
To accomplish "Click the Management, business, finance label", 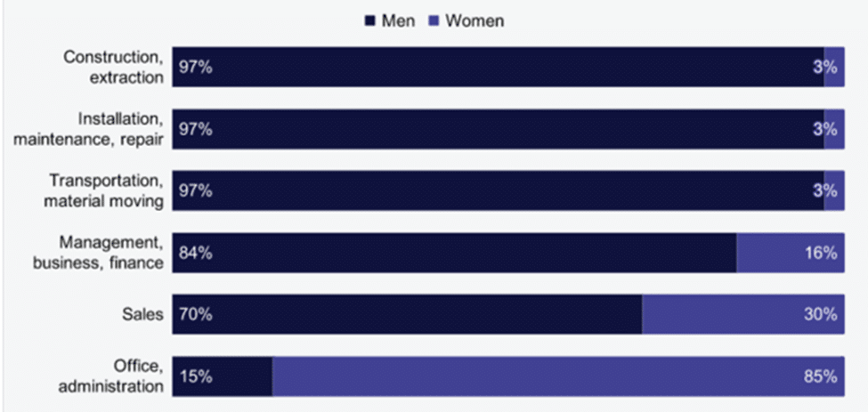I will (99, 253).
